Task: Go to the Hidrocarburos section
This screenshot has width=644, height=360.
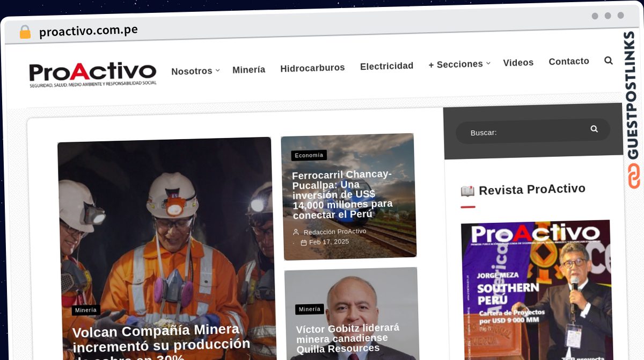Action: click(x=312, y=68)
